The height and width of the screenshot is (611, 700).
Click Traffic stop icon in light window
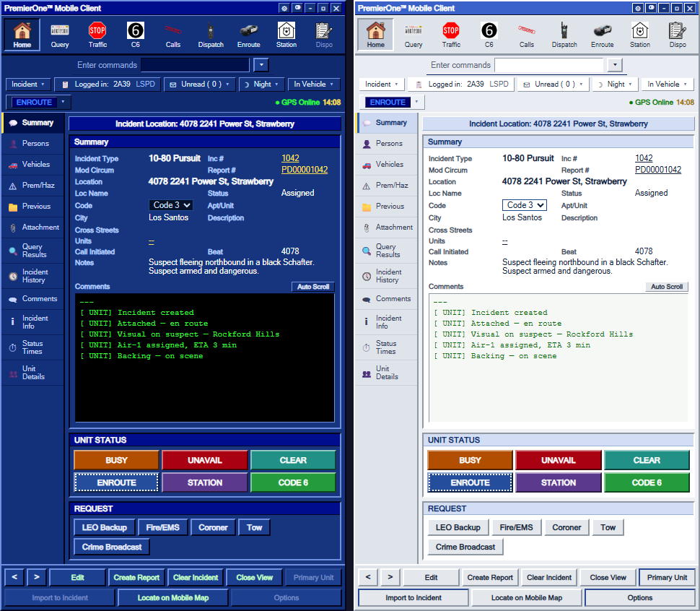pyautogui.click(x=451, y=35)
